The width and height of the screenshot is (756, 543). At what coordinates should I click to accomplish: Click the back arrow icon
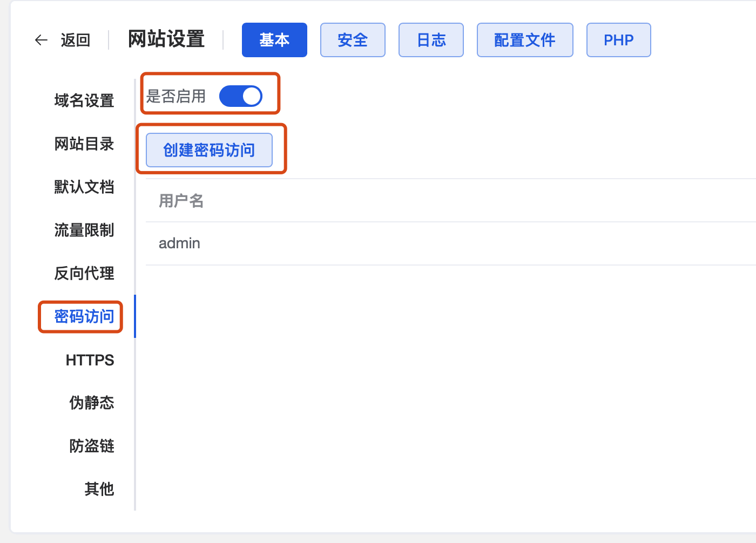(x=41, y=40)
